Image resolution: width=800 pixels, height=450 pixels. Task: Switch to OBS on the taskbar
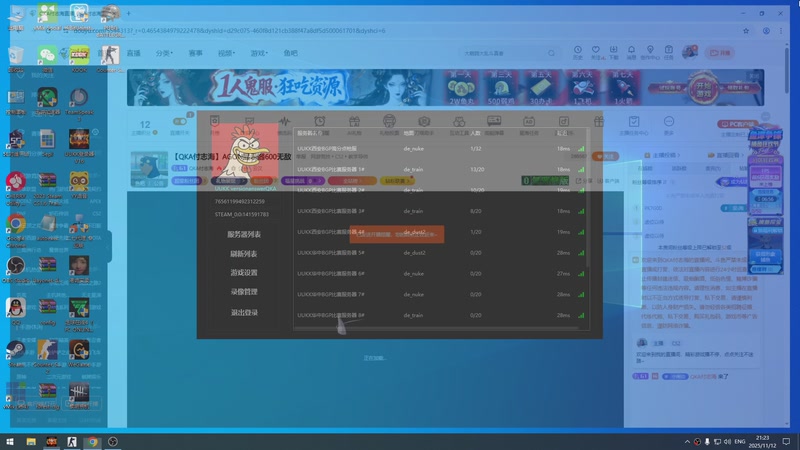pyautogui.click(x=113, y=442)
